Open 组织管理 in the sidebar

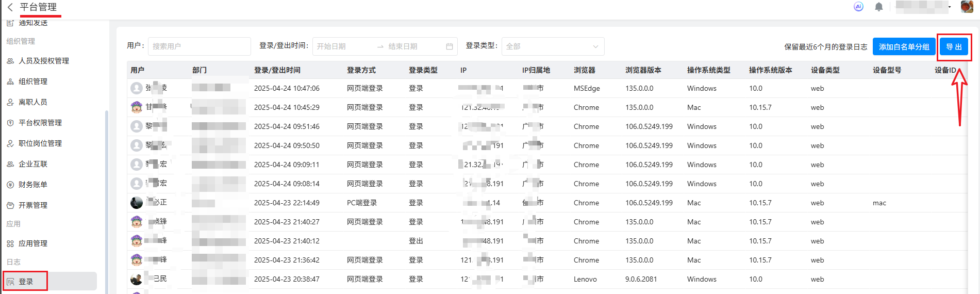pos(33,81)
